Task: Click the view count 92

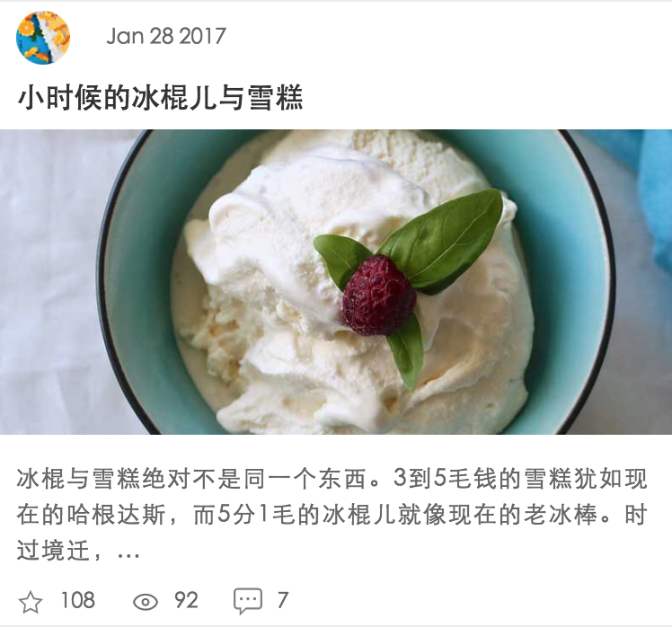Action: pos(186,600)
